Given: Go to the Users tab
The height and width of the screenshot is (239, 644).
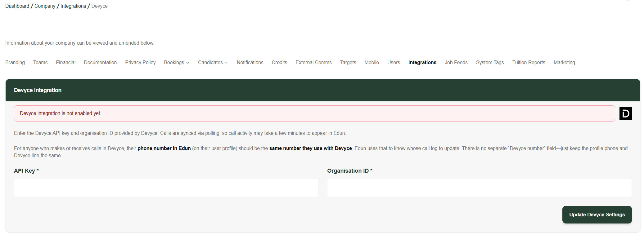Looking at the screenshot, I should click(394, 63).
